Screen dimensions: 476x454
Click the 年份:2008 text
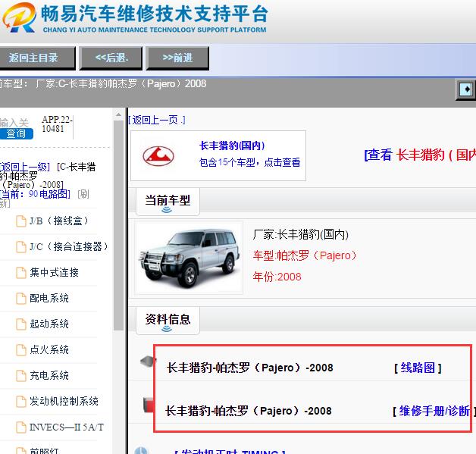277,277
